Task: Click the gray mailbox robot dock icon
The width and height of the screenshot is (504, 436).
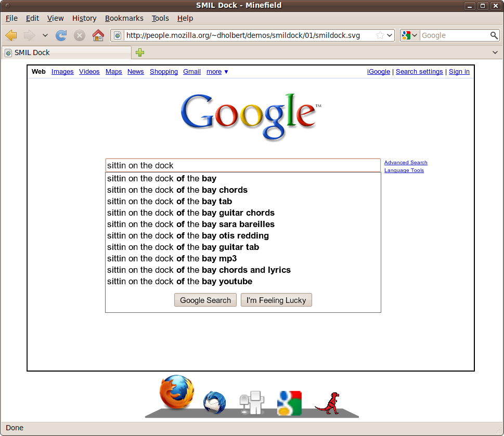Action: pos(252,402)
